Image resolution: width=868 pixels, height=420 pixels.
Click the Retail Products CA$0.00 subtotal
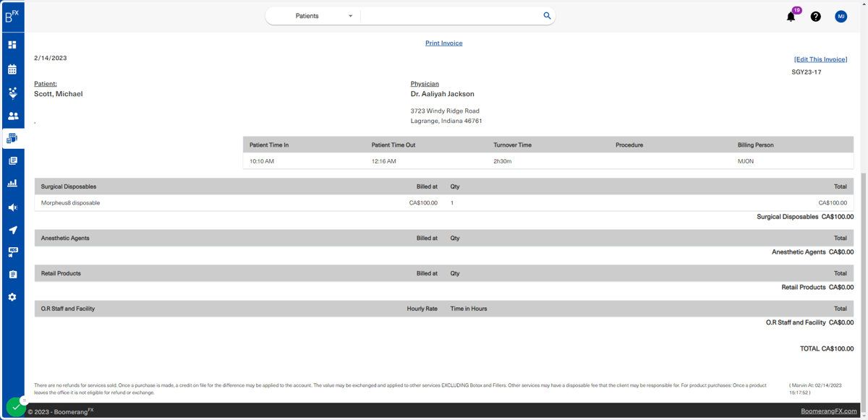click(x=817, y=287)
